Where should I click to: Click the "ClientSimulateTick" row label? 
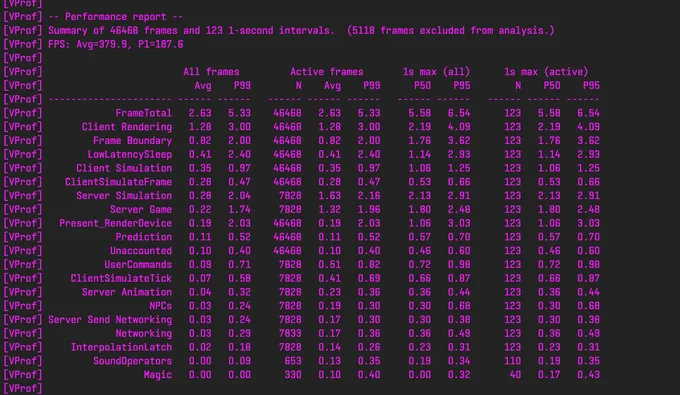point(121,278)
